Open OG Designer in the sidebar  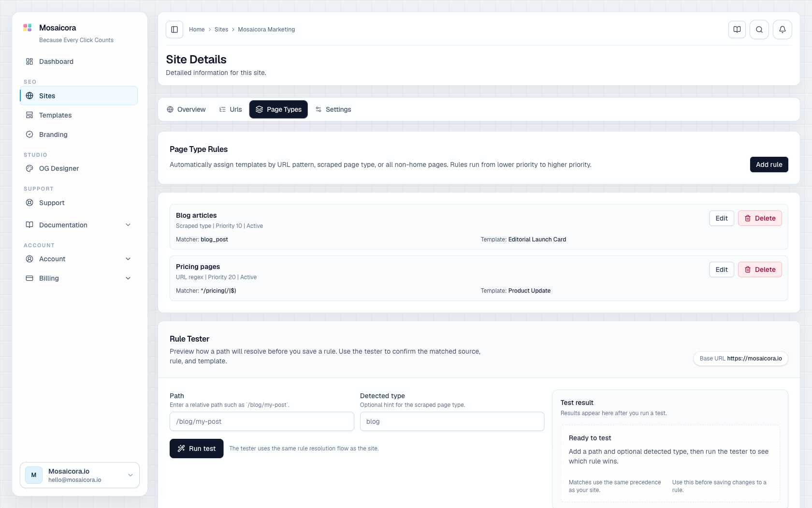coord(79,168)
